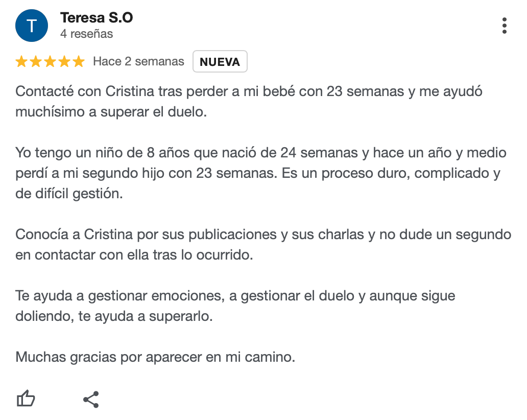Click Teresa S.O's blue profile avatar
The height and width of the screenshot is (420, 527).
point(32,26)
